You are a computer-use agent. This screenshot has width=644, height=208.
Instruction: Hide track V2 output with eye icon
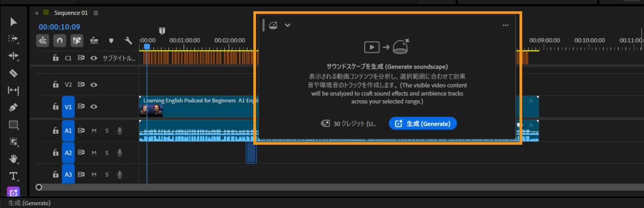tap(94, 84)
